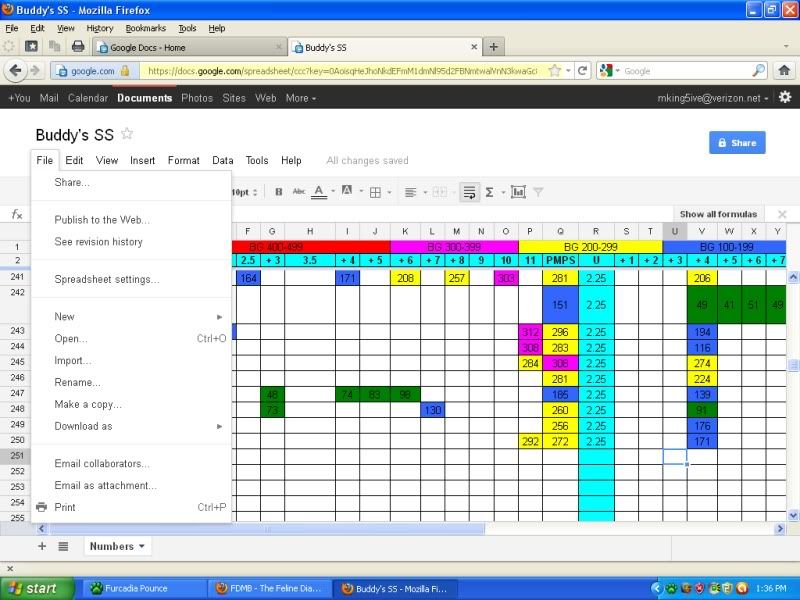This screenshot has height=600, width=800.
Task: Add a new sheet with the plus icon
Action: [x=42, y=546]
